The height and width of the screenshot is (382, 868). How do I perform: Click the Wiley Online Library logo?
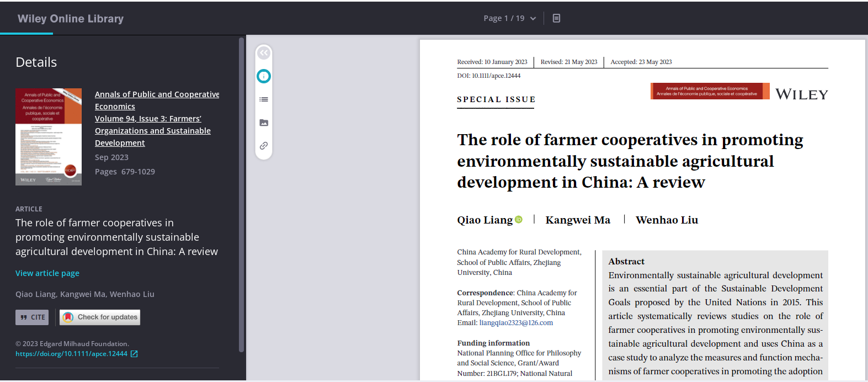click(71, 18)
